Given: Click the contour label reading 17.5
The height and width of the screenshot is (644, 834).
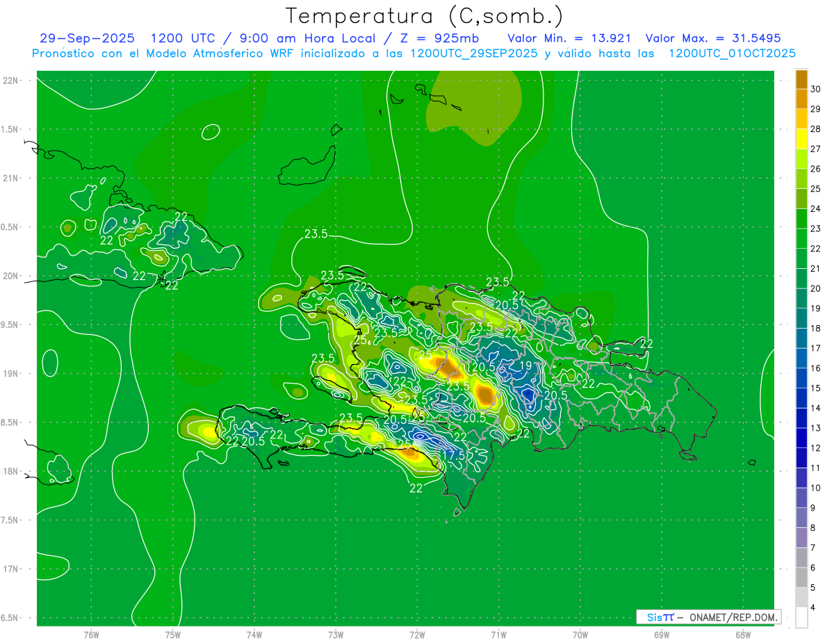Looking at the screenshot, I should pos(453,455).
